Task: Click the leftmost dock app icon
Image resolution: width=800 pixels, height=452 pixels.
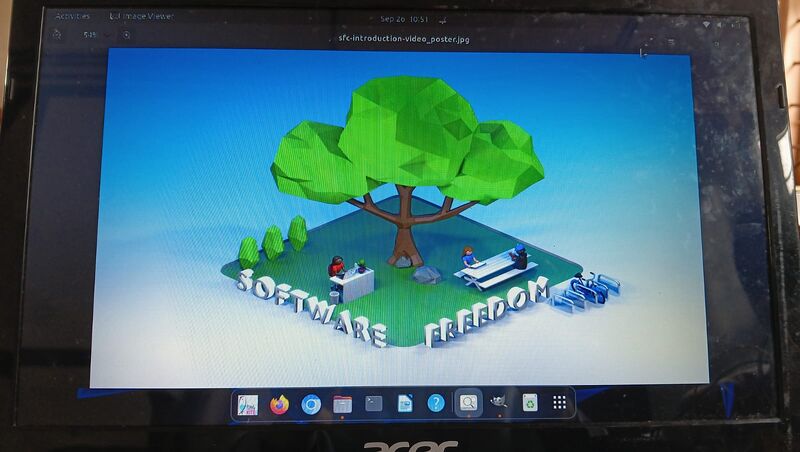Action: [249, 404]
